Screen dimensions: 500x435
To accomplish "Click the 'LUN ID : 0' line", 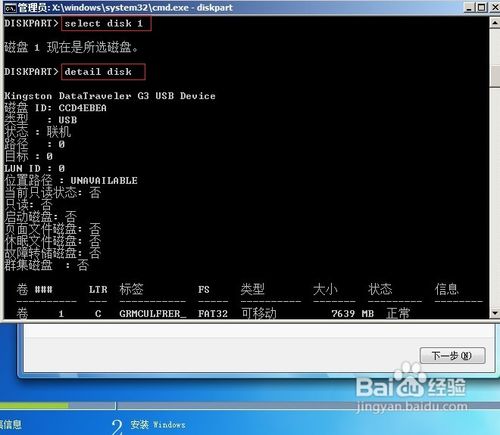I will pyautogui.click(x=35, y=168).
